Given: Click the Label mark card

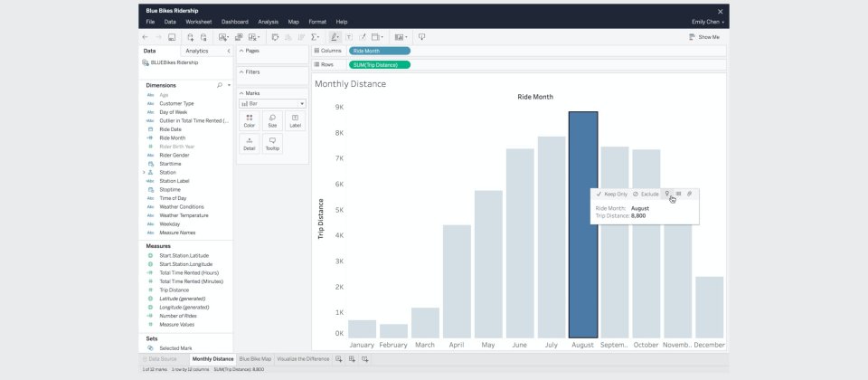Looking at the screenshot, I should tap(295, 120).
